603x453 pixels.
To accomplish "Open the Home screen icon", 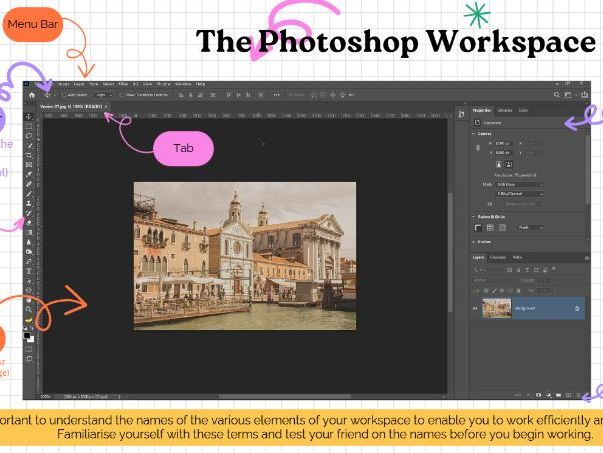I will pos(32,95).
